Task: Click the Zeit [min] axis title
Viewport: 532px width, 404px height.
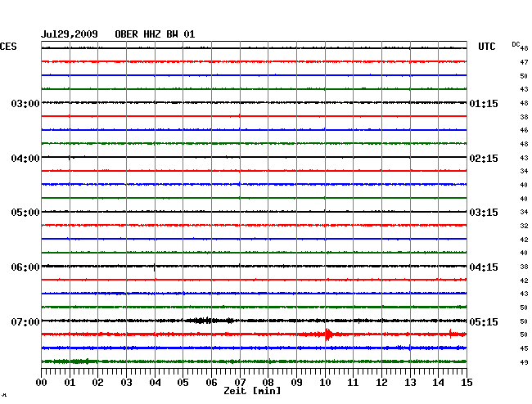Action: pos(252,391)
